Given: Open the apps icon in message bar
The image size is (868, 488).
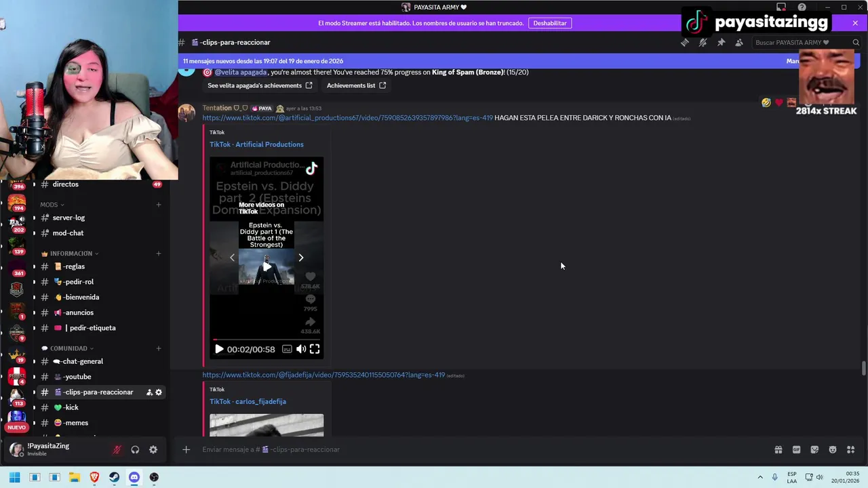Looking at the screenshot, I should click(850, 449).
